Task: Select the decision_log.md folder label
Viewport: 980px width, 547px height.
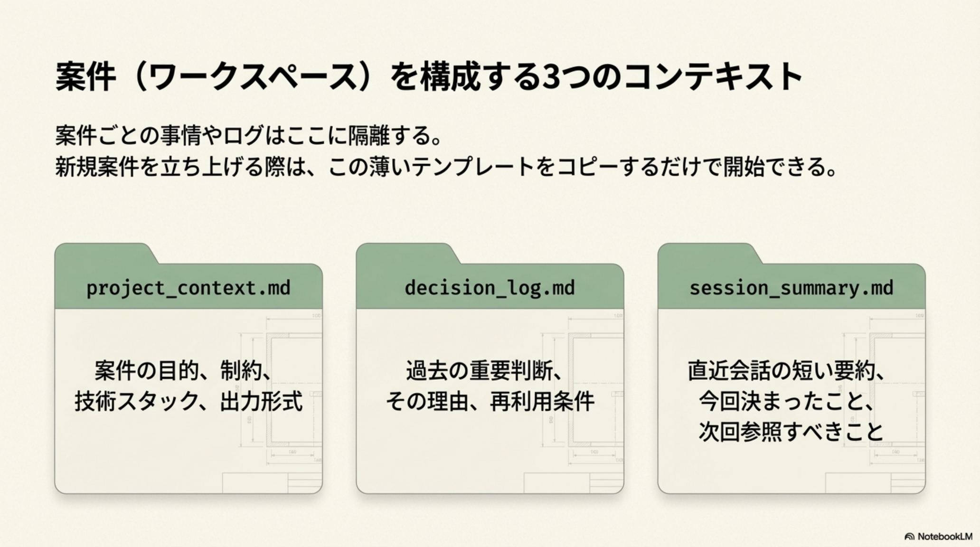Action: click(x=490, y=288)
